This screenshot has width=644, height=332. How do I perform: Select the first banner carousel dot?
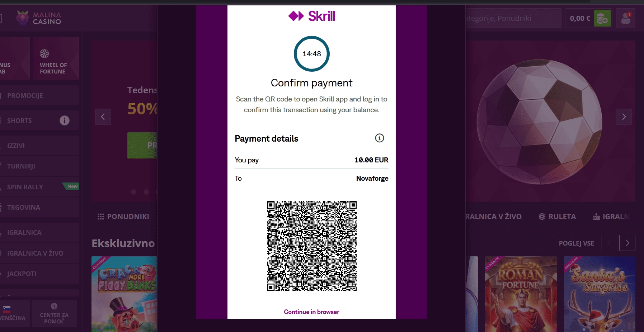(x=134, y=192)
